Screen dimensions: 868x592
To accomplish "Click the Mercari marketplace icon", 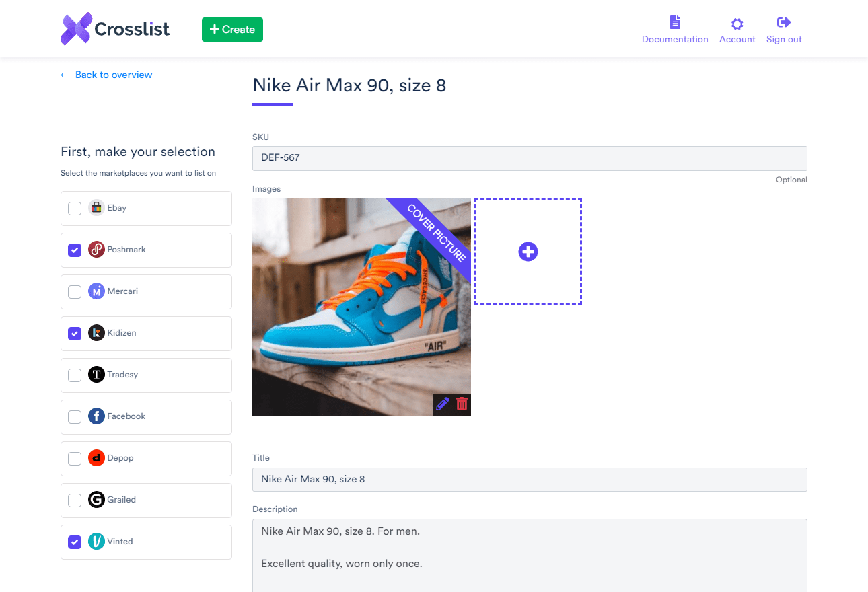I will pyautogui.click(x=96, y=291).
